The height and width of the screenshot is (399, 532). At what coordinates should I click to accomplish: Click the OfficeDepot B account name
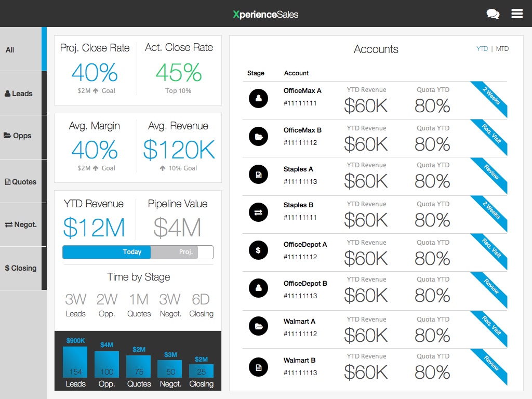(x=305, y=283)
